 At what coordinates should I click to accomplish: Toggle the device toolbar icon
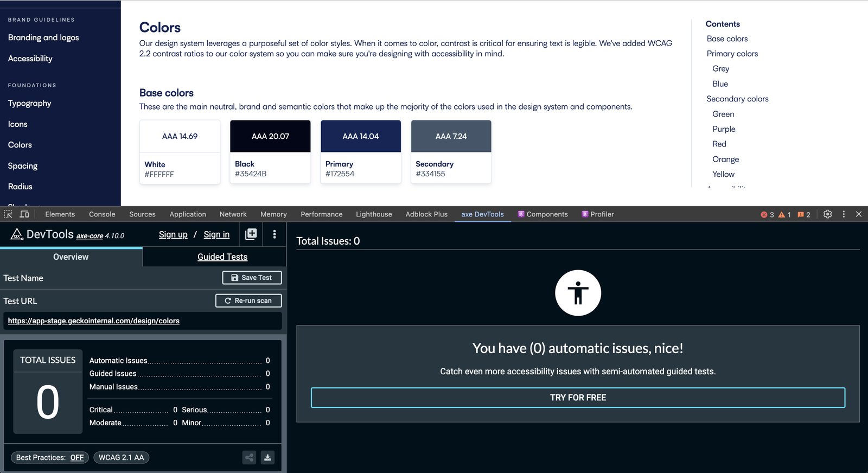point(24,214)
